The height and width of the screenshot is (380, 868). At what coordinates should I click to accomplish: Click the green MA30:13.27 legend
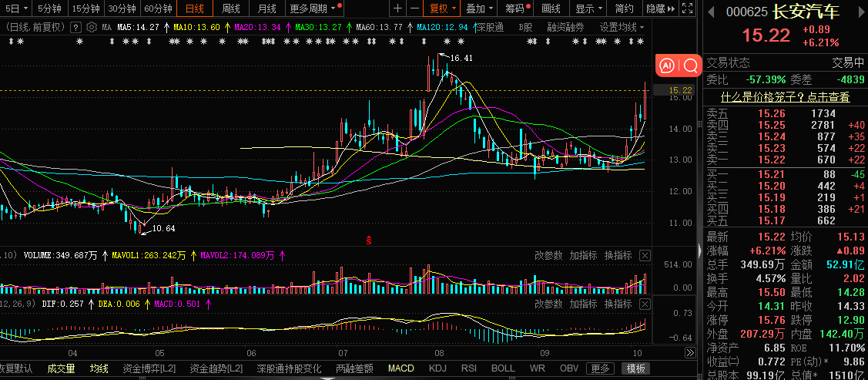(318, 27)
